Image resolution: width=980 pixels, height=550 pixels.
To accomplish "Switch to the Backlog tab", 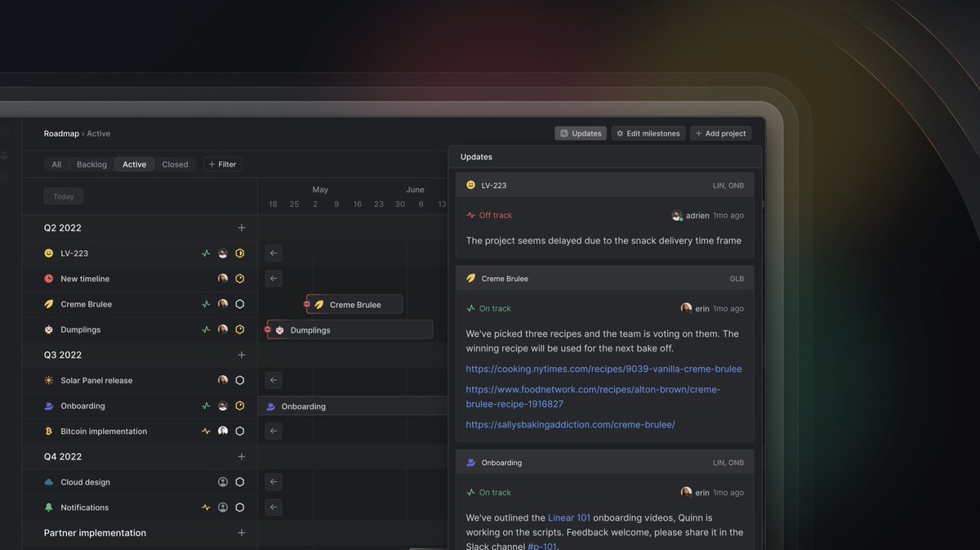I will click(x=91, y=164).
